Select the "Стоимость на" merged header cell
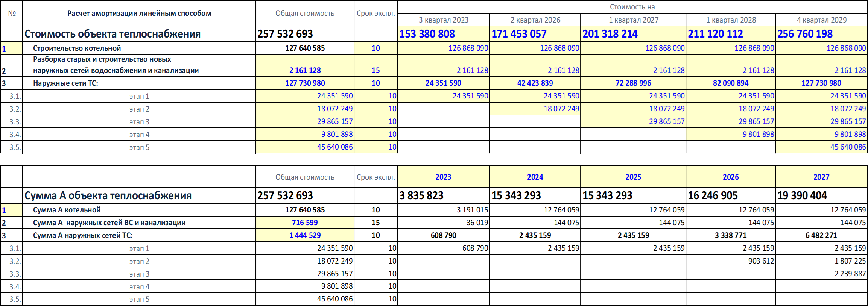The width and height of the screenshot is (868, 306). coord(632,7)
